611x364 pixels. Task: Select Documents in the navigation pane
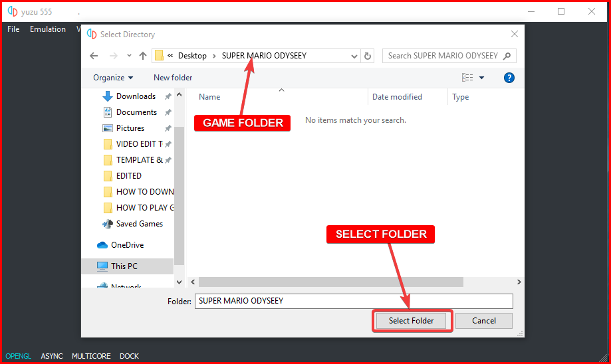[136, 112]
